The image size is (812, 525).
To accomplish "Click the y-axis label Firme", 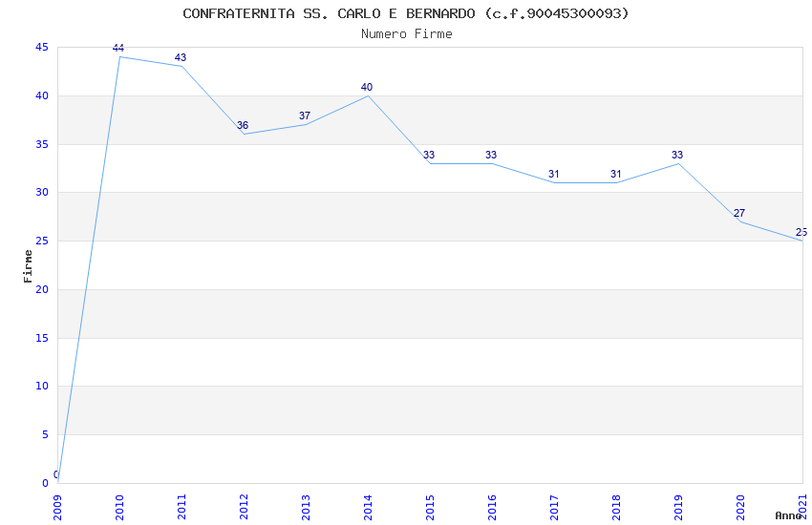I will point(28,266).
